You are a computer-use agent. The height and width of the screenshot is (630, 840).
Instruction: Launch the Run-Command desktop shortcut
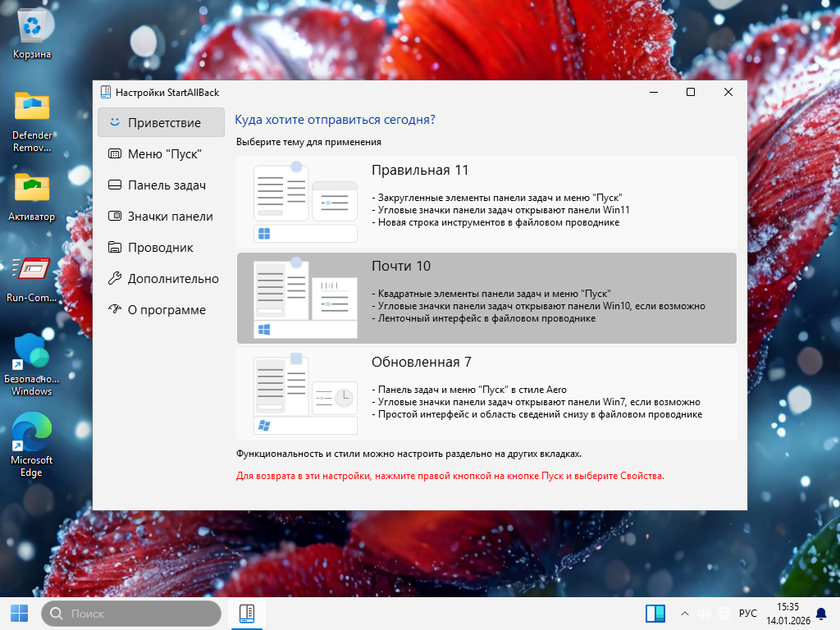pos(32,279)
